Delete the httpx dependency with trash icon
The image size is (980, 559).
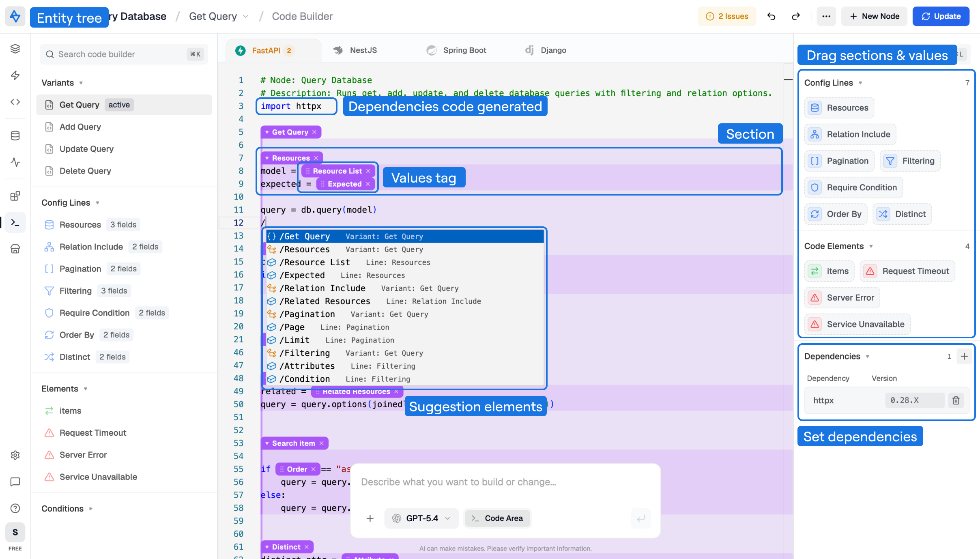coord(956,400)
